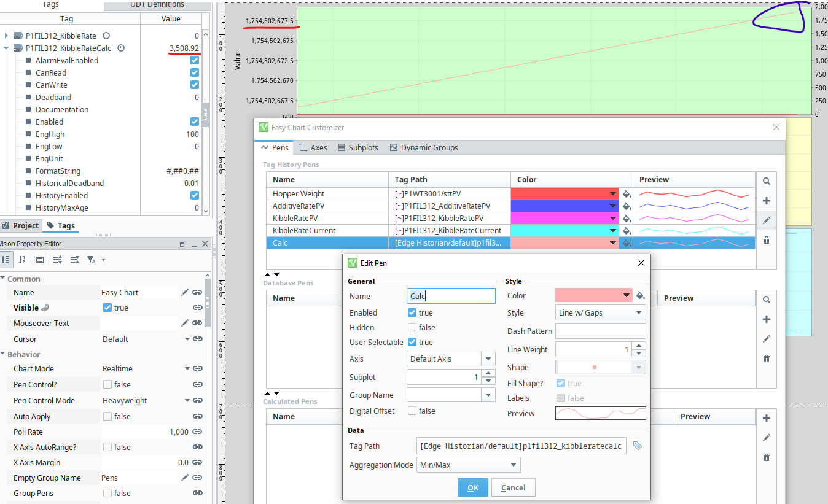This screenshot has width=828, height=504.
Task: Edit selected tag history pen
Action: point(766,220)
